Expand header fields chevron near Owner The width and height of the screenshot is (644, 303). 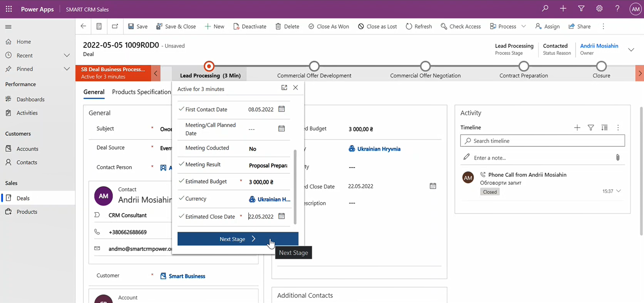[631, 50]
